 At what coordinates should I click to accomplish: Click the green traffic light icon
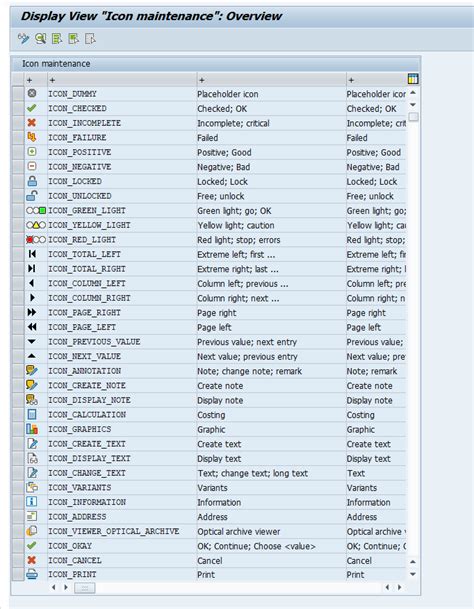[36, 211]
